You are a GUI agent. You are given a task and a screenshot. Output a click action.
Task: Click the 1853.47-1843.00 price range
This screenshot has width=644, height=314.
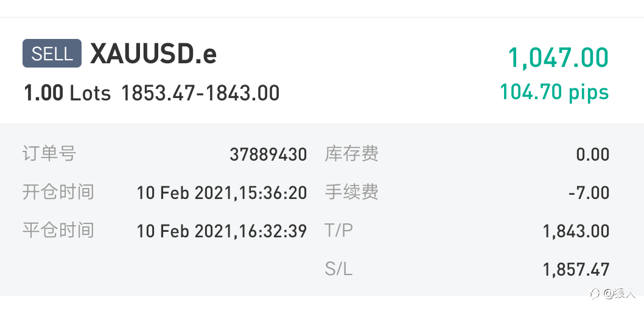[x=200, y=93]
